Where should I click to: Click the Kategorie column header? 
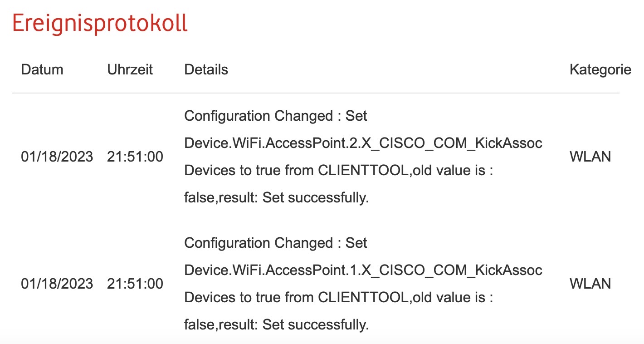(600, 69)
